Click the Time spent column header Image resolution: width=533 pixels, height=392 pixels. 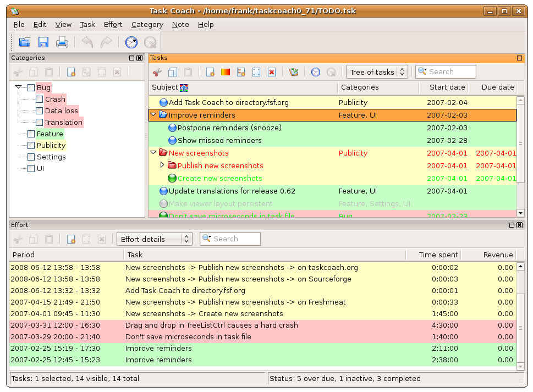click(433, 255)
